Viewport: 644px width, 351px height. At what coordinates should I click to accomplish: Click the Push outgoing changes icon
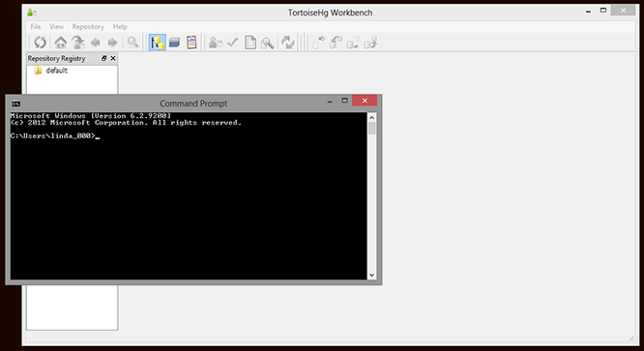pos(370,43)
